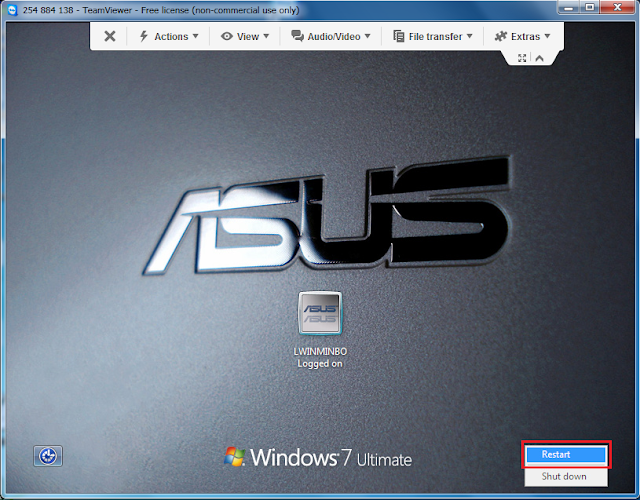
Task: Minimize the TeamViewer window
Action: tap(568, 7)
